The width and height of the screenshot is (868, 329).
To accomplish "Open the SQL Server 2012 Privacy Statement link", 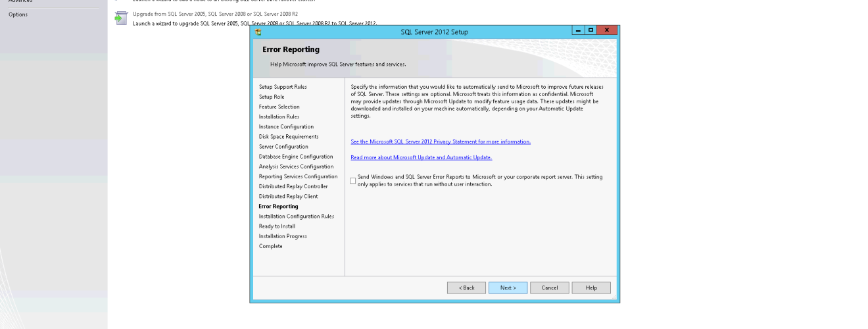I will [441, 141].
